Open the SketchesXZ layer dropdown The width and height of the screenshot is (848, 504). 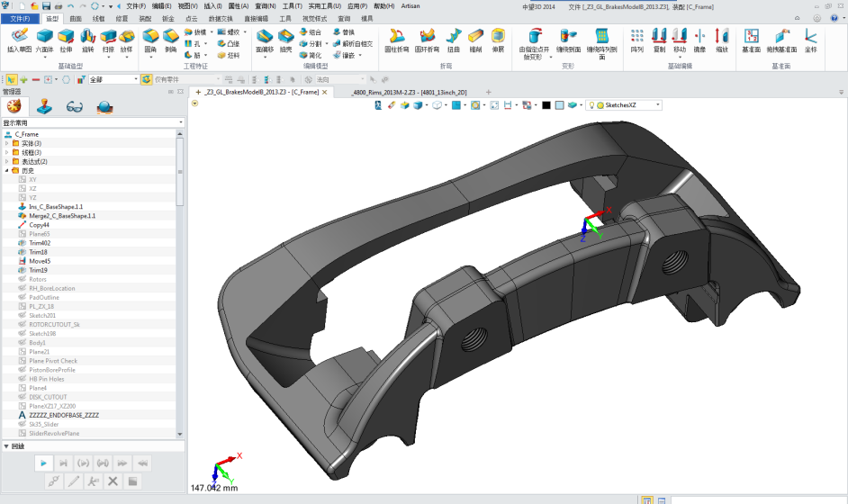(x=658, y=105)
